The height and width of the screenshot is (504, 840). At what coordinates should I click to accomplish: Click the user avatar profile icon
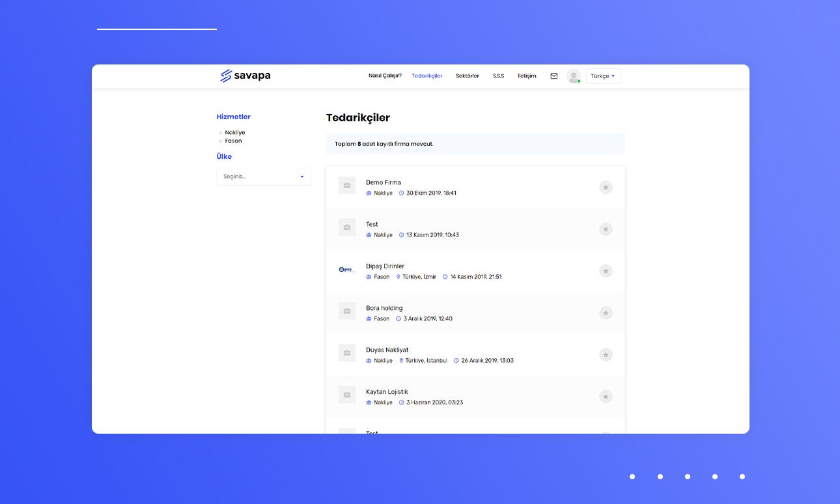pos(572,76)
